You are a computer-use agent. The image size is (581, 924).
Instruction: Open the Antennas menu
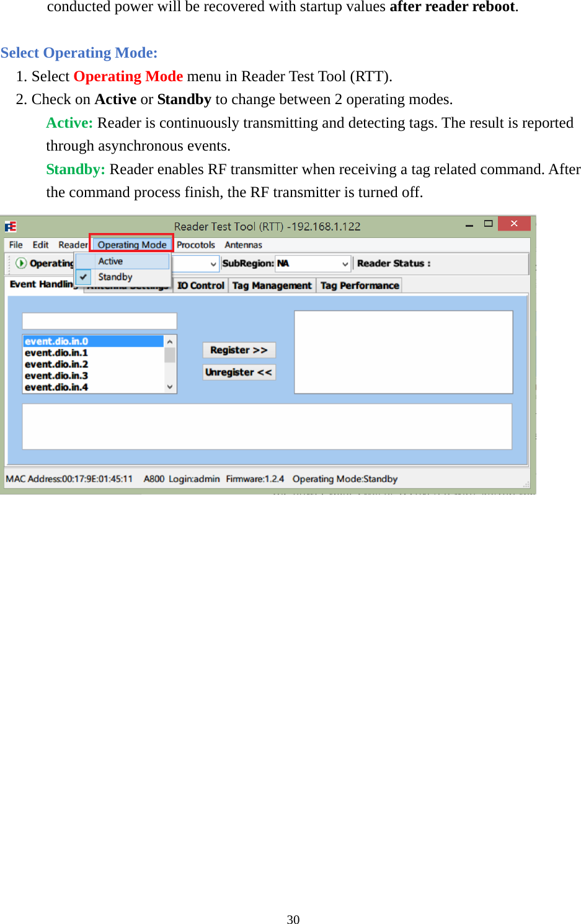pos(243,245)
